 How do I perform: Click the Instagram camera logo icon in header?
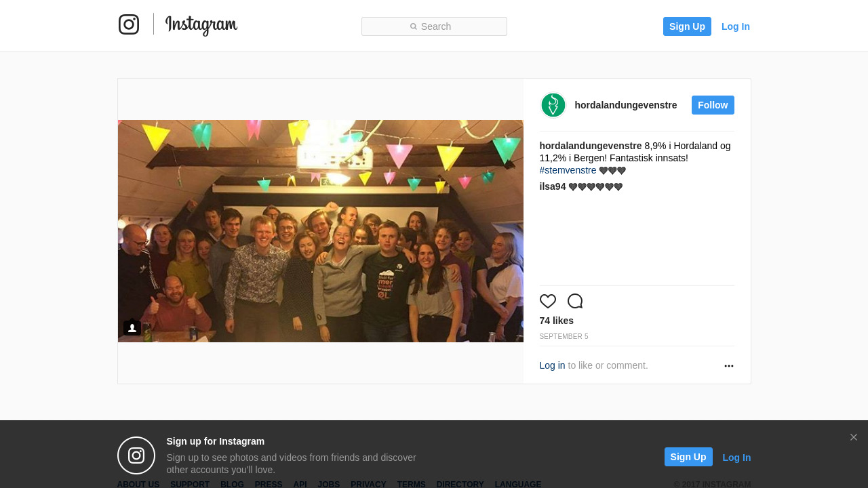[x=129, y=24]
